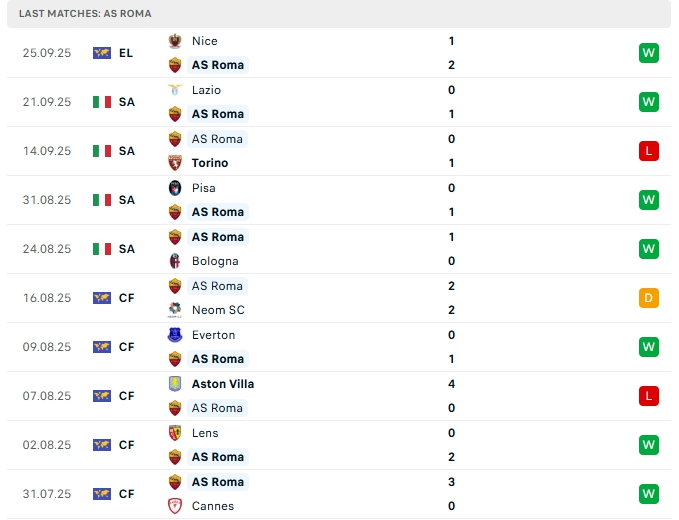Click the Everton club crest icon

tap(175, 335)
